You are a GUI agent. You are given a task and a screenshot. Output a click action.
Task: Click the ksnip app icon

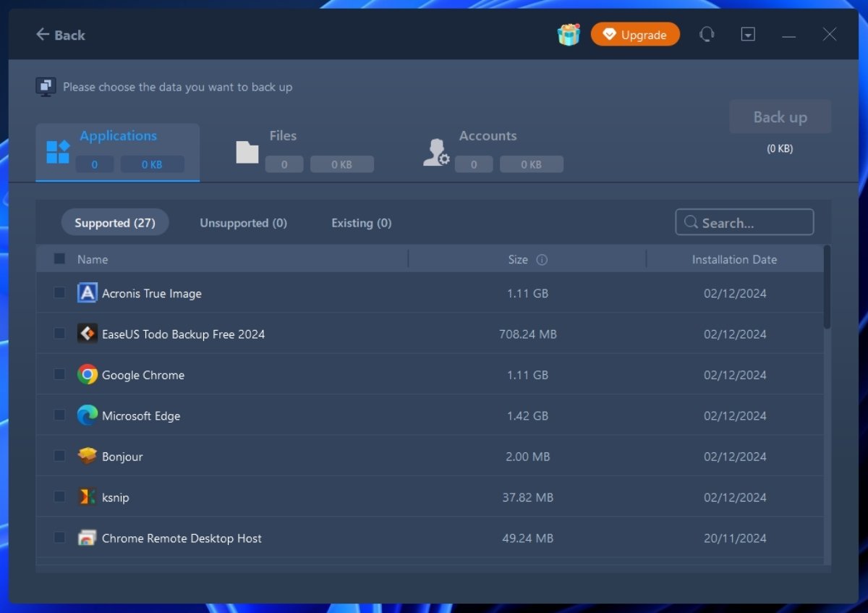[87, 497]
